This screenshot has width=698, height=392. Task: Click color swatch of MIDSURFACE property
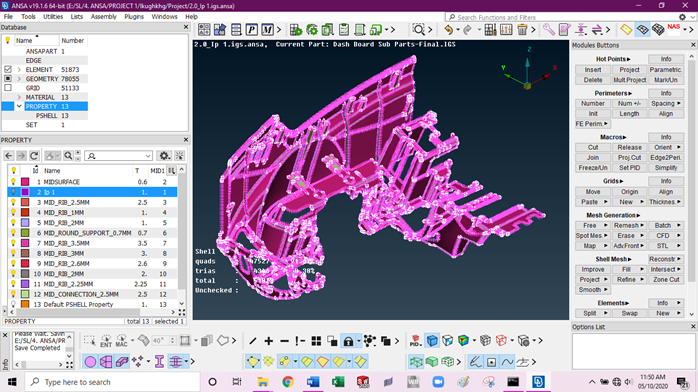(x=25, y=182)
